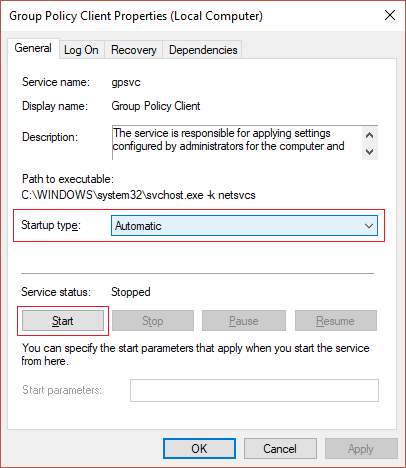Click inside the Start parameters field
The width and height of the screenshot is (406, 468).
[x=254, y=390]
